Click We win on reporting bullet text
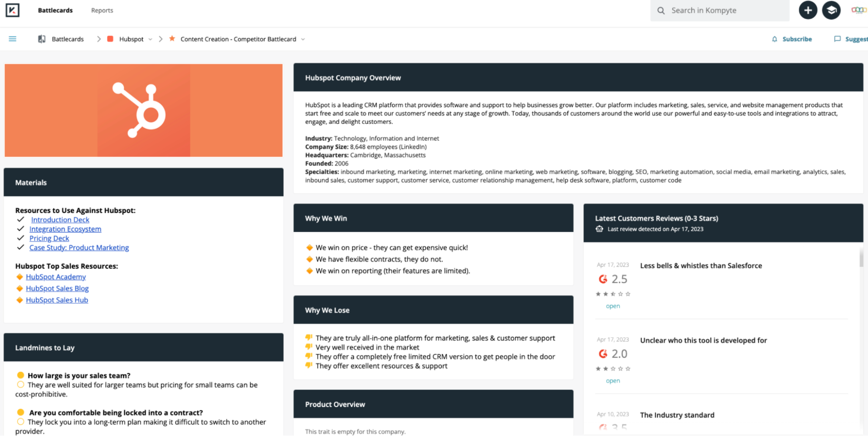The width and height of the screenshot is (868, 436). 393,271
